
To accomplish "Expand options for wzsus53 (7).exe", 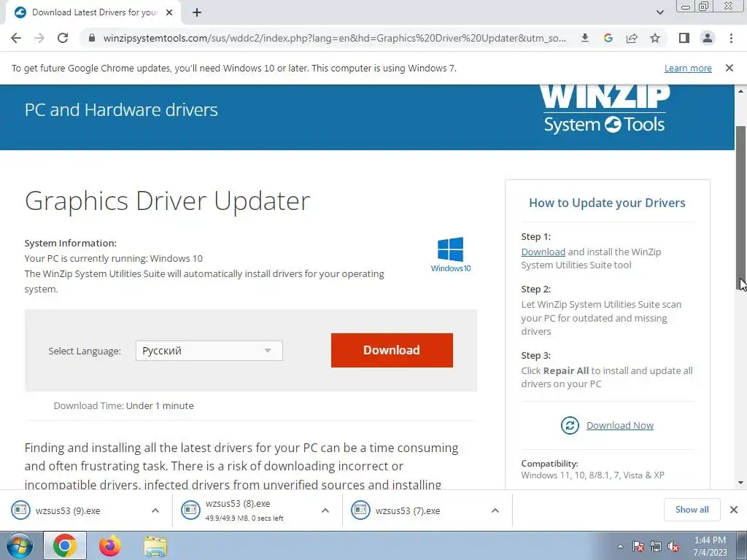I will point(495,510).
